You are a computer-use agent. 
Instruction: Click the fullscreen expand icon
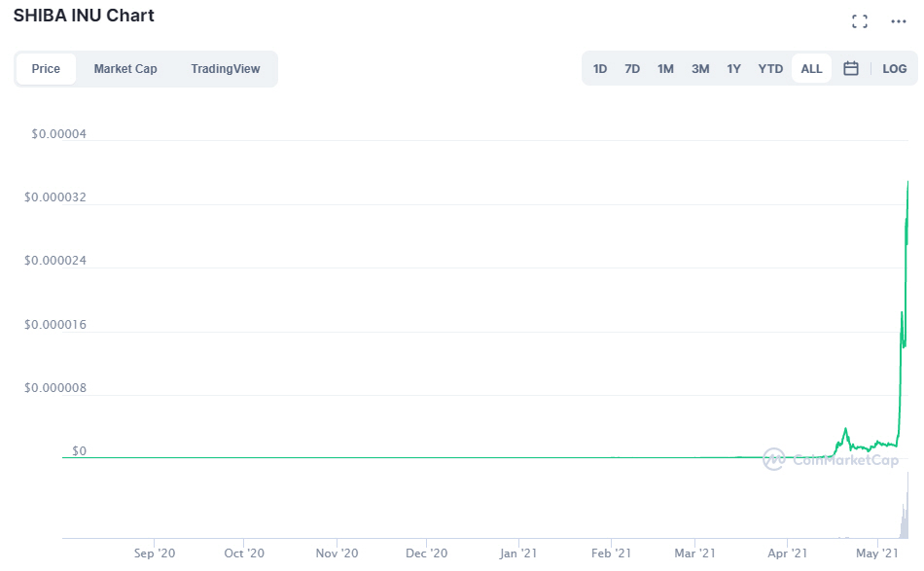(859, 21)
